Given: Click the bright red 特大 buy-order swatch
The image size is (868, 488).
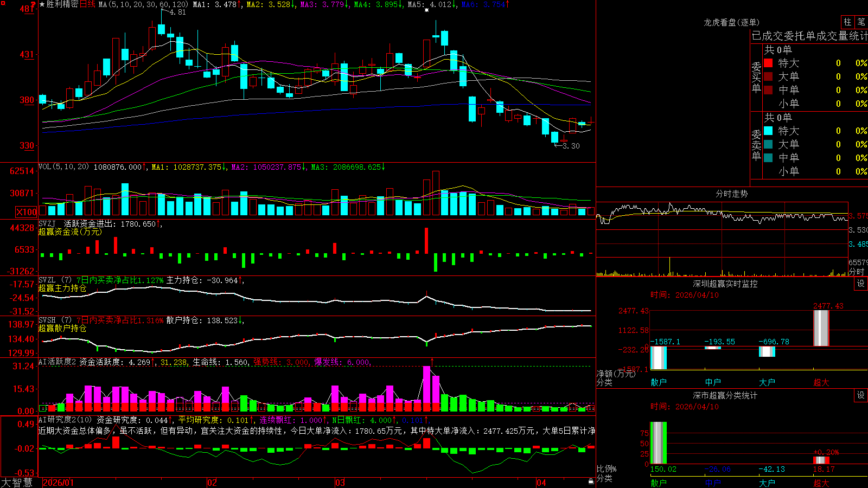Looking at the screenshot, I should (x=768, y=63).
